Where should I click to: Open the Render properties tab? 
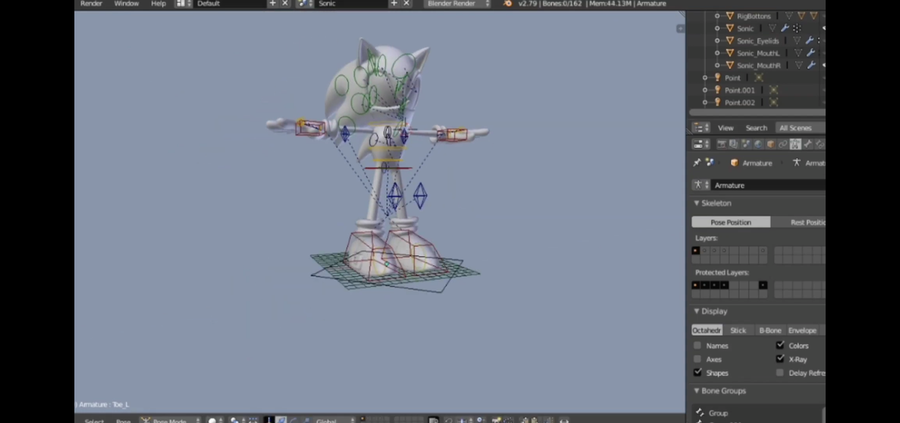click(x=721, y=144)
